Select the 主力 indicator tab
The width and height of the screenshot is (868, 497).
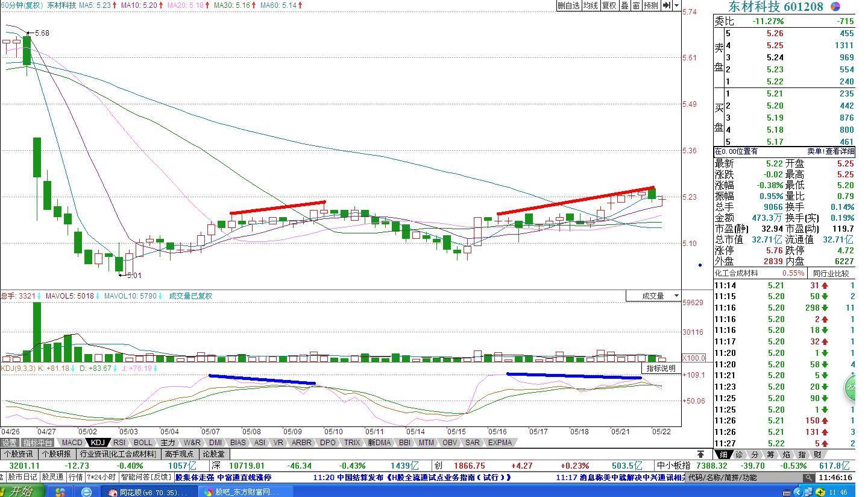click(x=168, y=443)
